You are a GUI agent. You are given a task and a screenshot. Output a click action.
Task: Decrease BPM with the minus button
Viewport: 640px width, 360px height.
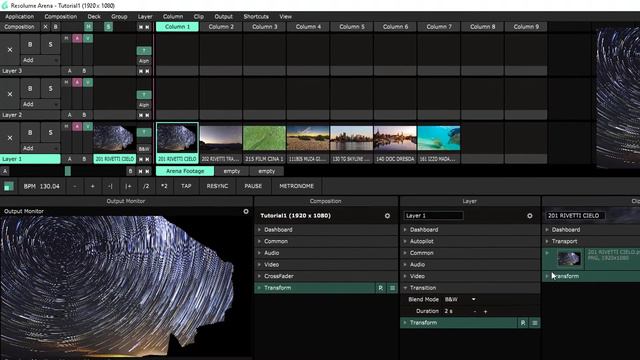click(x=75, y=186)
